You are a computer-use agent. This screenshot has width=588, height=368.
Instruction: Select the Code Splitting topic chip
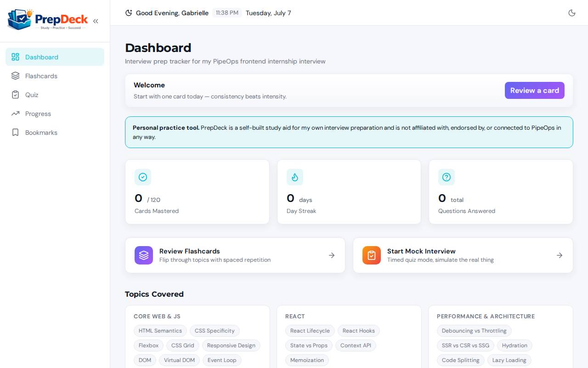click(x=461, y=360)
